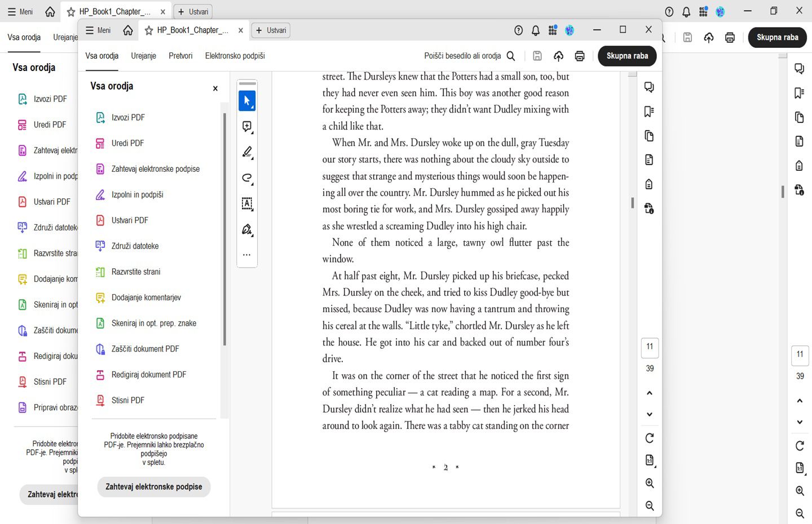812x524 pixels.
Task: Switch to Urejanje tab in front window
Action: 144,56
